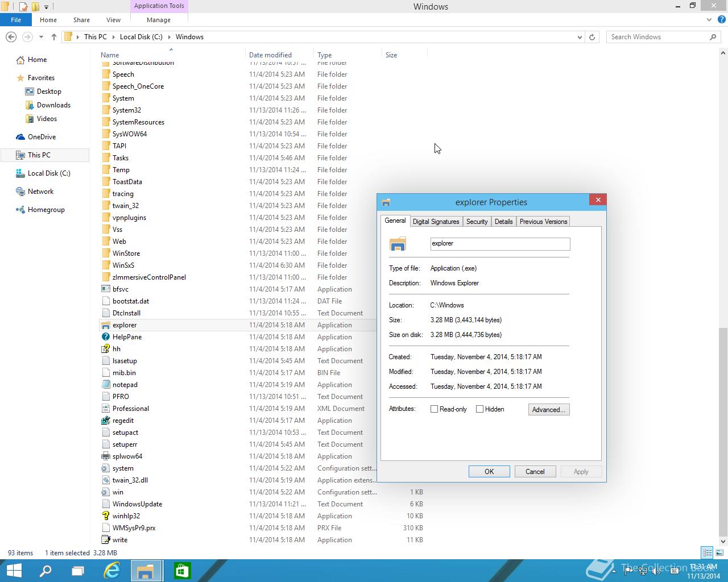Click the Name column header to sort
The height and width of the screenshot is (582, 728).
pos(110,55)
